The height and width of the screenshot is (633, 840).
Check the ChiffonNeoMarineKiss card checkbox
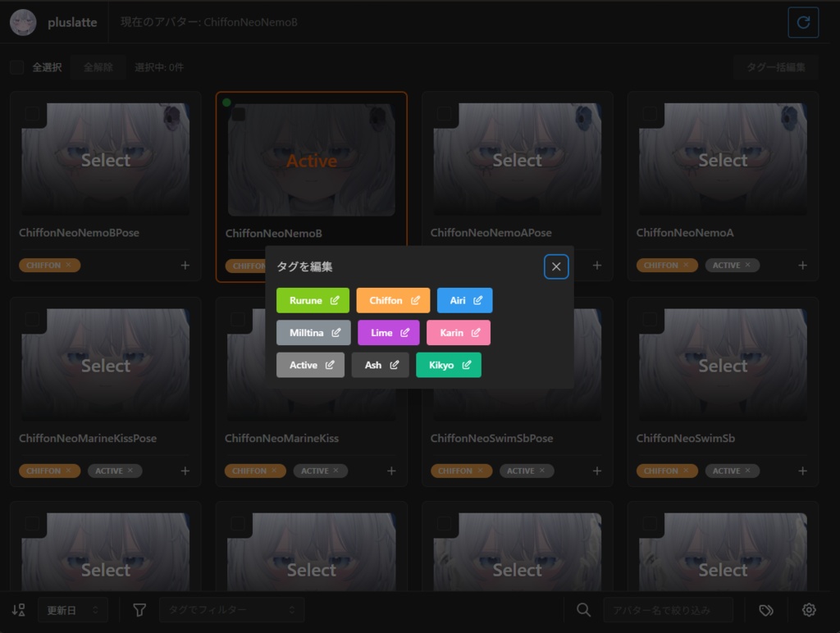tap(237, 321)
